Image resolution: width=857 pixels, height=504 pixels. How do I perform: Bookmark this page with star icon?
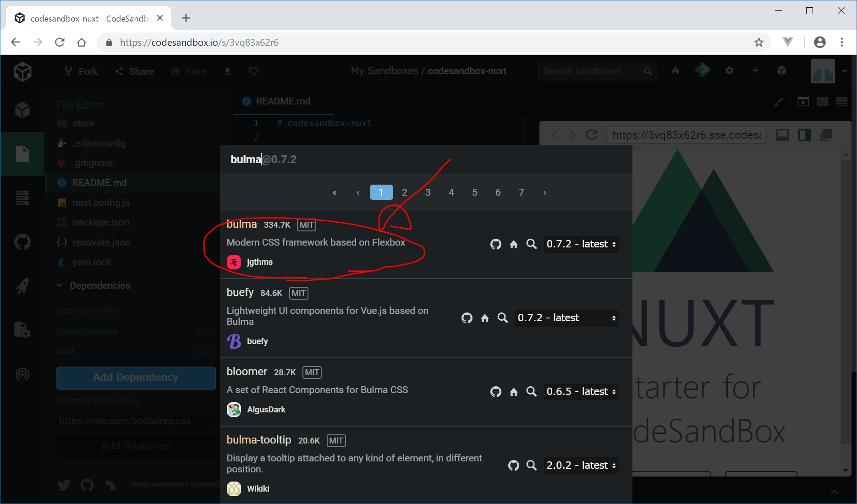(759, 43)
